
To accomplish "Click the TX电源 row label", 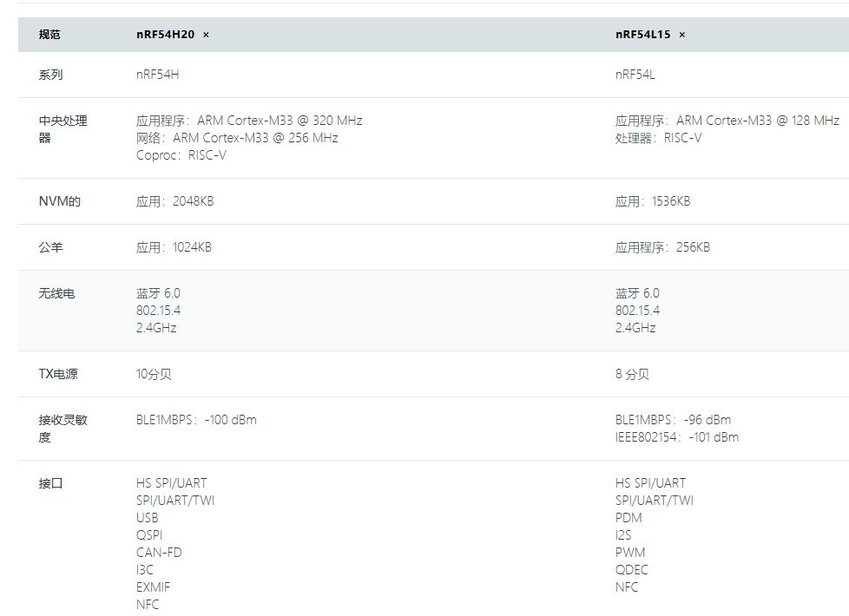I will [58, 374].
